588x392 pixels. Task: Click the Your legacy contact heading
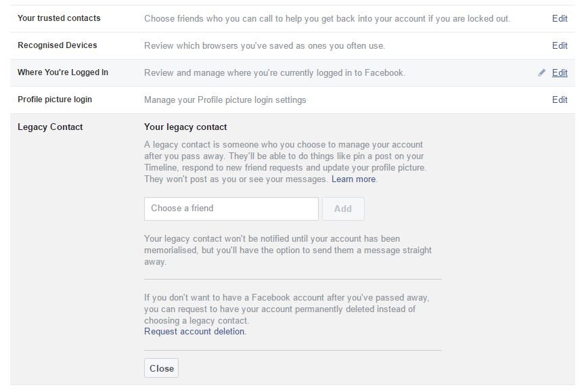tap(185, 127)
